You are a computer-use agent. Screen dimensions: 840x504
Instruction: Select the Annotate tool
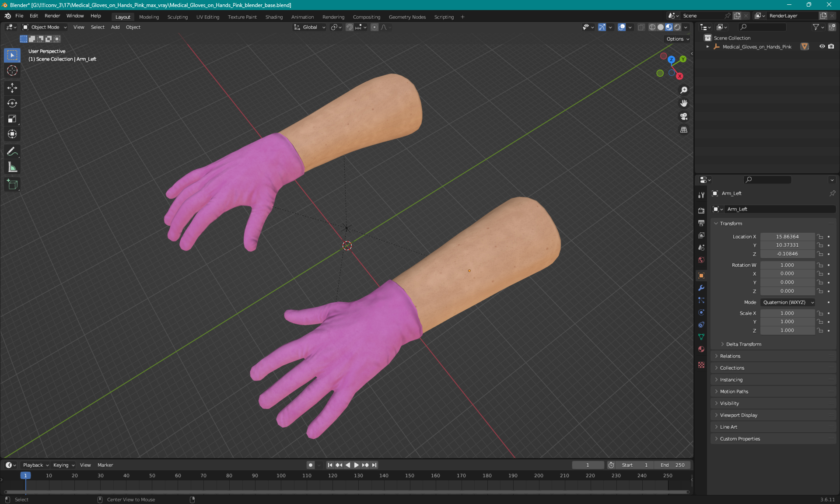click(12, 151)
